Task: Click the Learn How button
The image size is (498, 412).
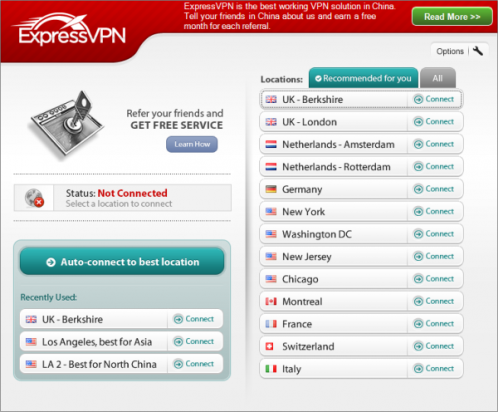Action: click(192, 144)
